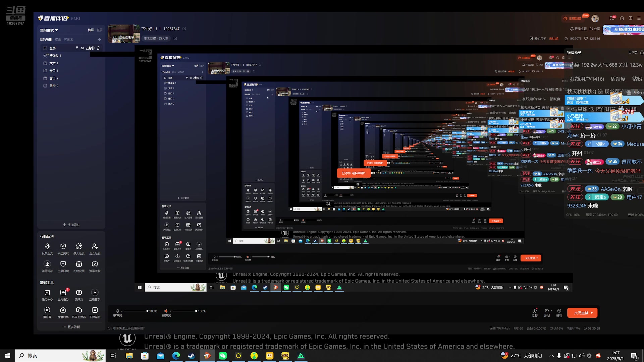Screen dimensions: 644x362
Task: Expand the microphone device arrow
Action: pyautogui.click(x=122, y=311)
